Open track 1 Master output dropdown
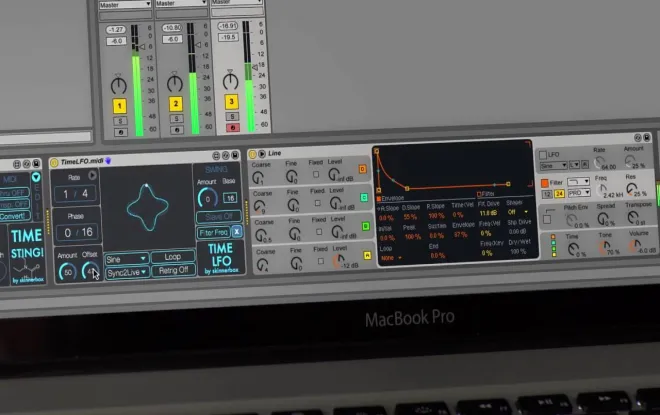This screenshot has height=415, width=660. [125, 5]
